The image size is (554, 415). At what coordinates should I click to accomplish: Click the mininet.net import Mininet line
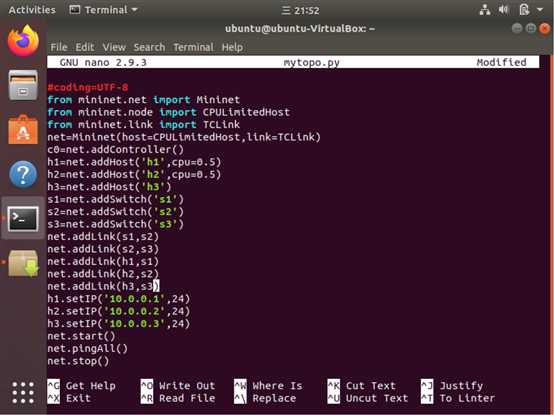(143, 100)
